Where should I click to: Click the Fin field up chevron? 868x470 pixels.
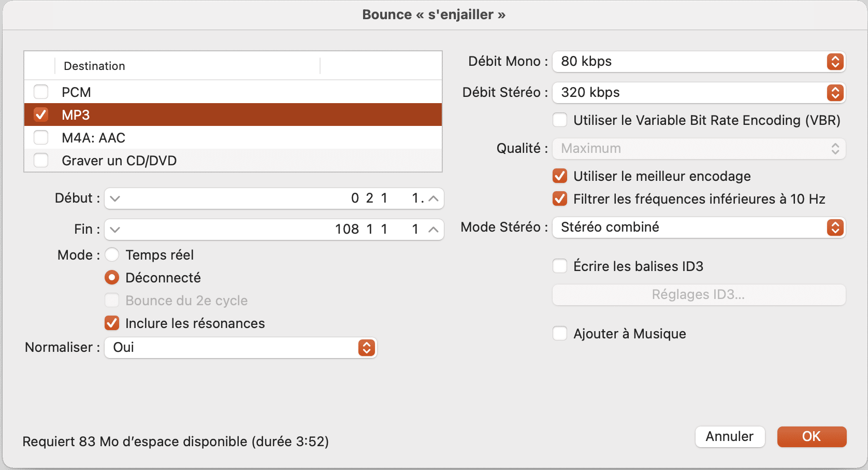pos(433,230)
